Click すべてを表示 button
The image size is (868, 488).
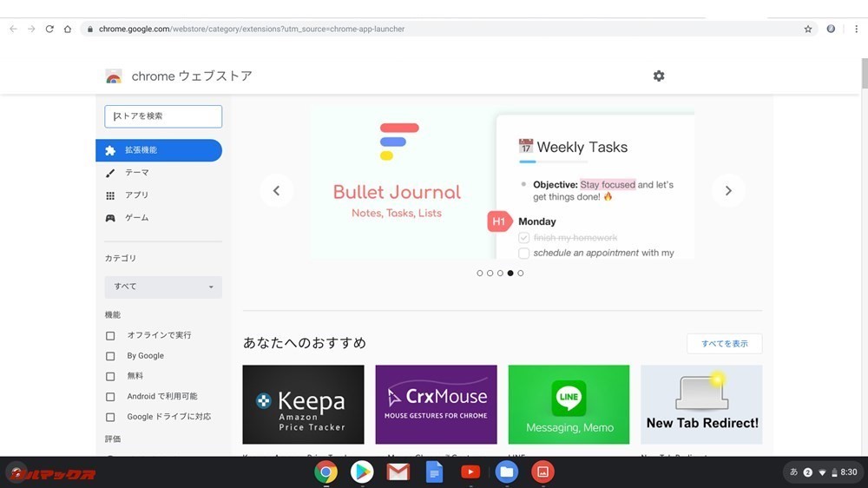point(724,344)
